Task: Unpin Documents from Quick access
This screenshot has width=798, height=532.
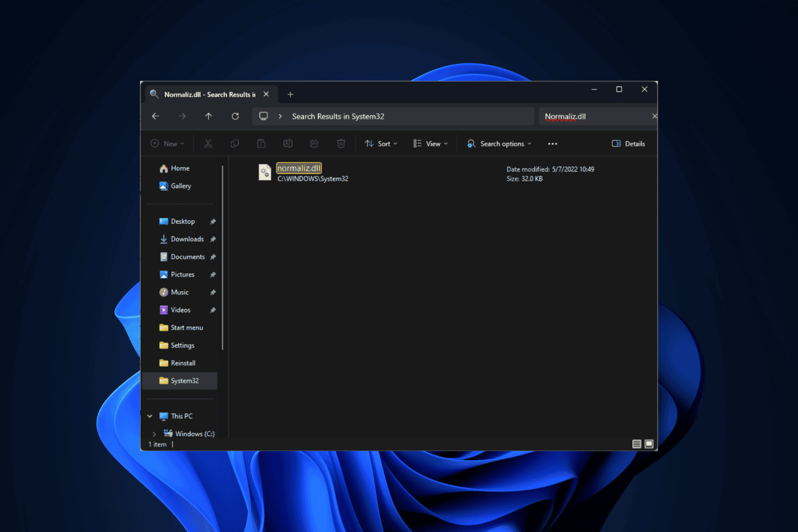Action: point(213,257)
